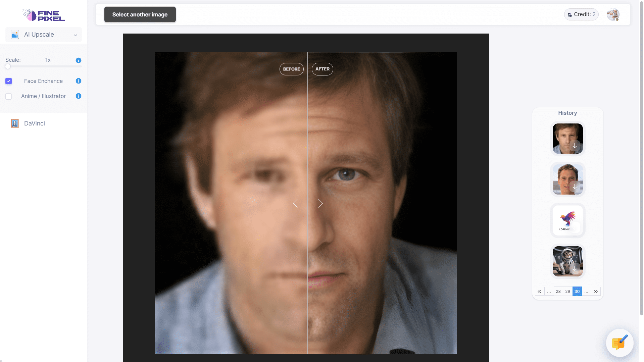Go to history page 28
The image size is (644, 362).
[x=558, y=291]
